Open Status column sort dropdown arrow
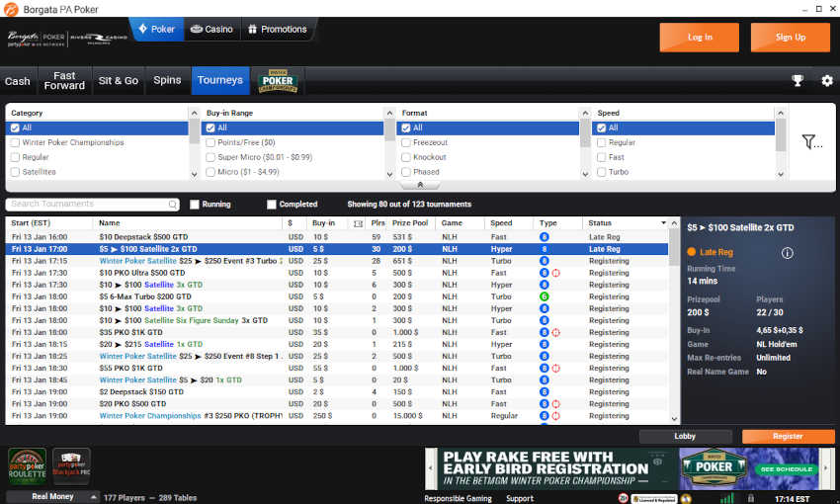The width and height of the screenshot is (840, 504). (x=663, y=223)
